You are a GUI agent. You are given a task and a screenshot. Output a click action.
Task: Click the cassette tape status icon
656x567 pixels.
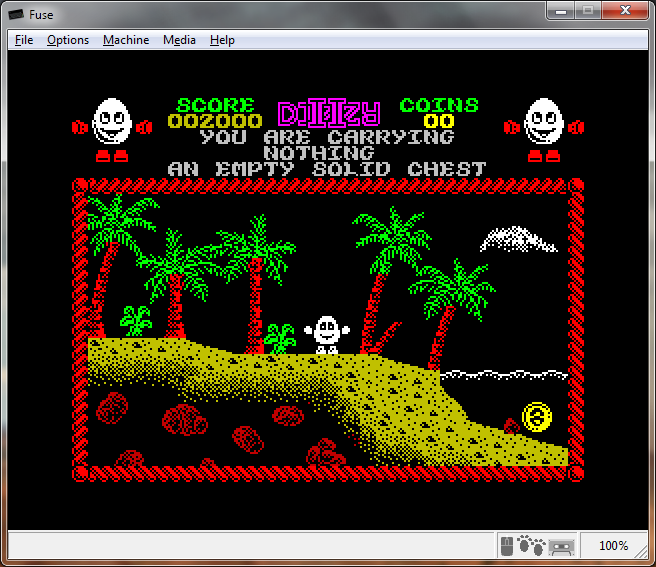pyautogui.click(x=561, y=547)
